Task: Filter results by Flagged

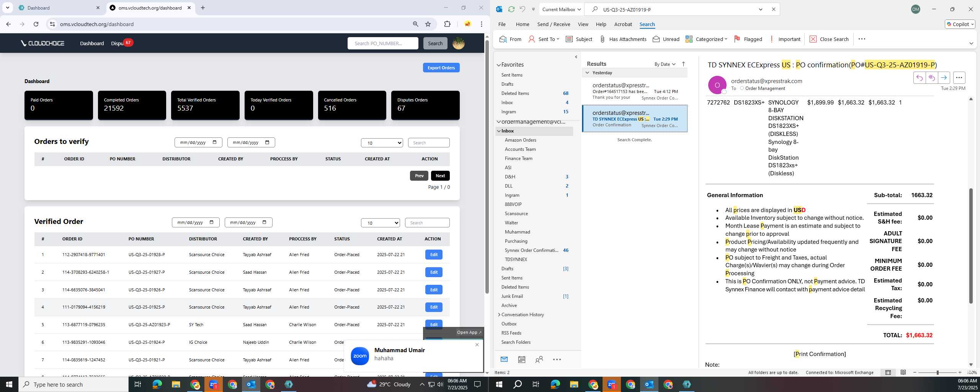Action: (x=748, y=39)
